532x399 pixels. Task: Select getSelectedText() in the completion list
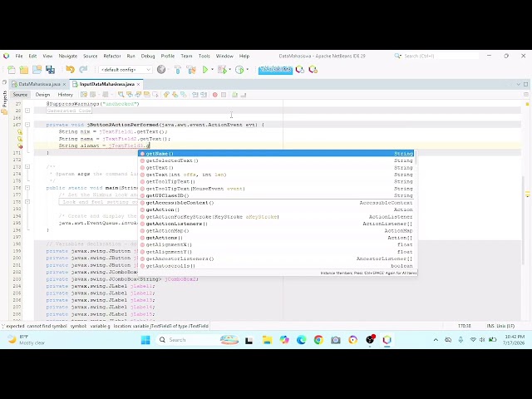[276, 160]
